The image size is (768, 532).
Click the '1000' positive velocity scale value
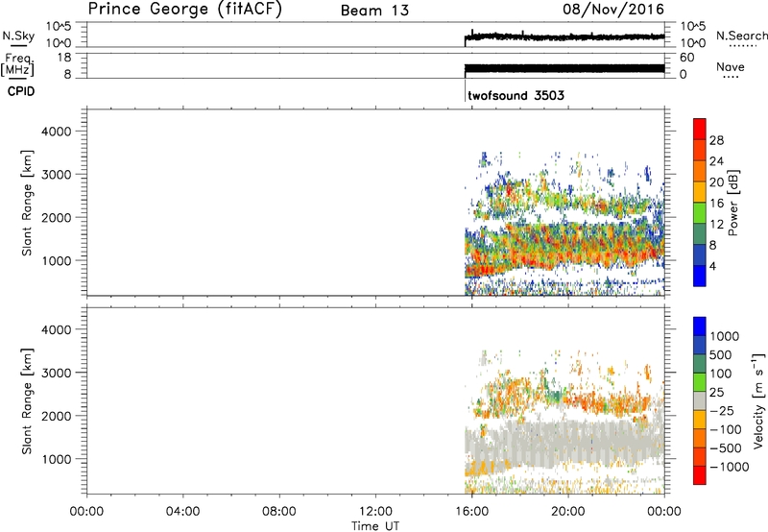coord(724,336)
